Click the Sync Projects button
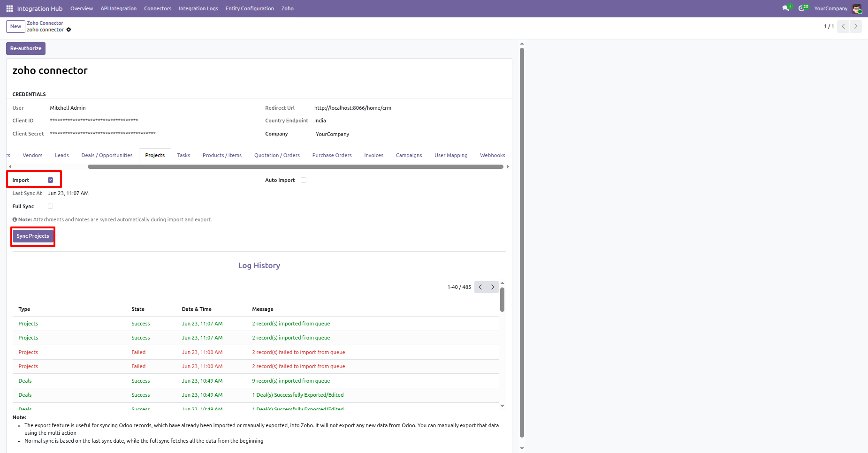Viewport: 868px width, 453px height. coord(33,236)
